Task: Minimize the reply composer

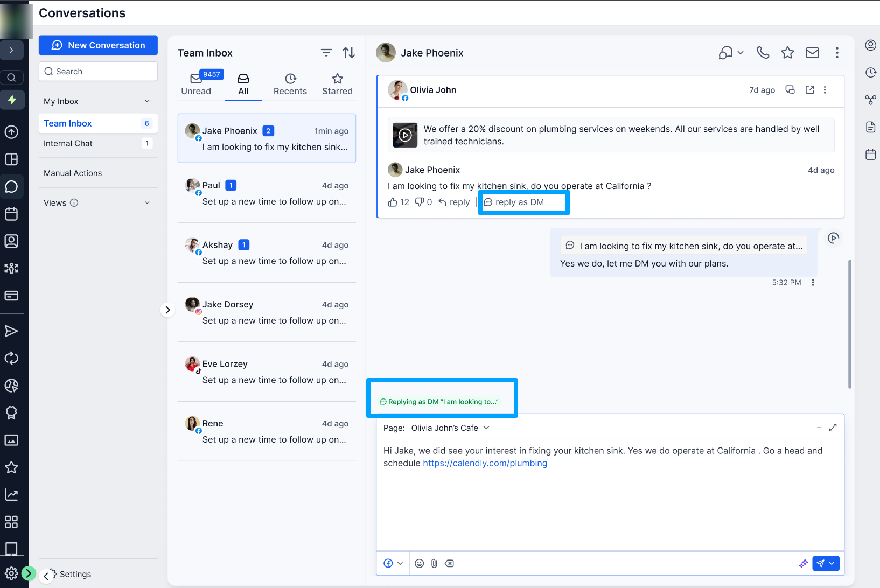Action: 819,428
